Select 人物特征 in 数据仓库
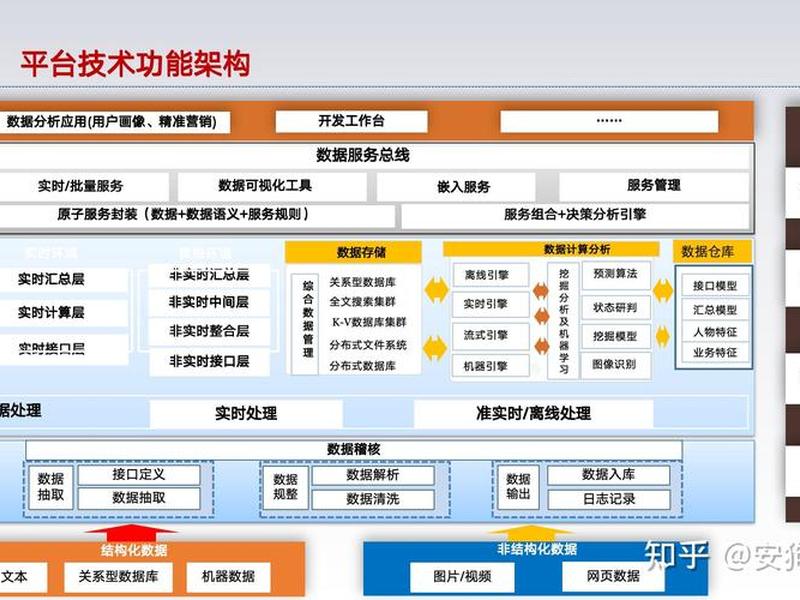 715,332
